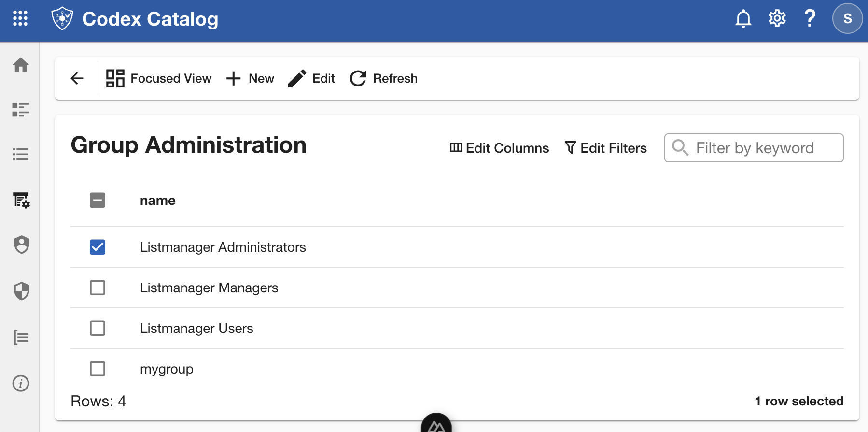868x432 pixels.
Task: Select Listmanager Managers row text
Action: click(209, 288)
